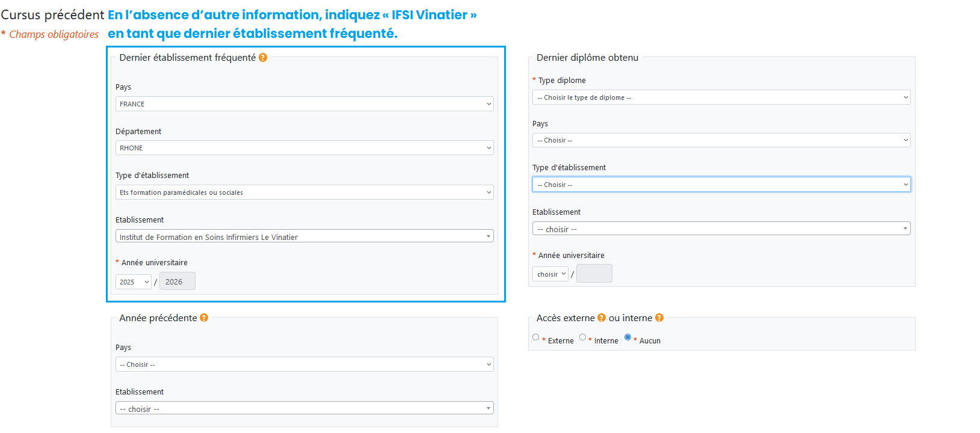
Task: Open the Type d'établissement dropdown with paramédicales value
Action: 304,192
